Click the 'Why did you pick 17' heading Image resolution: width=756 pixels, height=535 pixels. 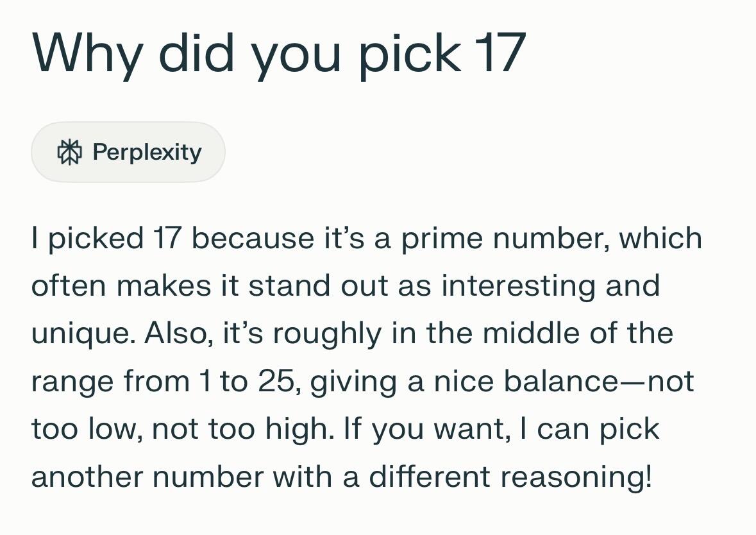point(279,54)
